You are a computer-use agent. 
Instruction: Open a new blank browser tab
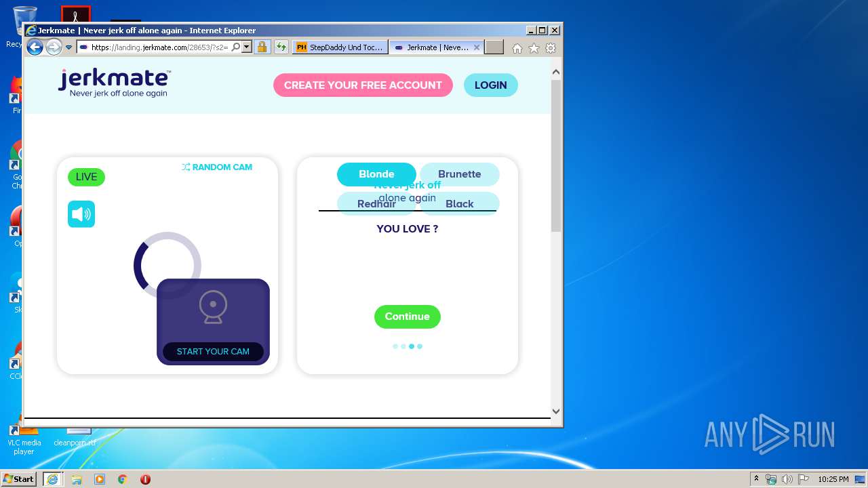[494, 47]
